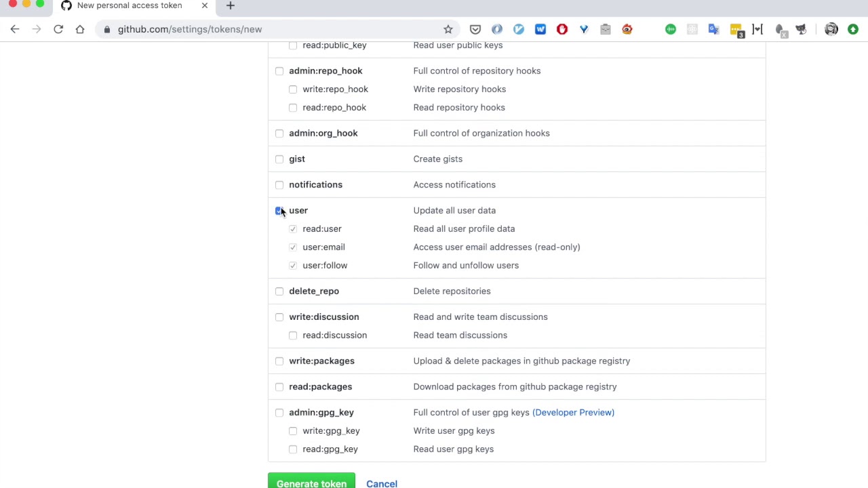The image size is (868, 488).
Task: Click the Tampermonkey-style cat extension icon
Action: tap(801, 29)
